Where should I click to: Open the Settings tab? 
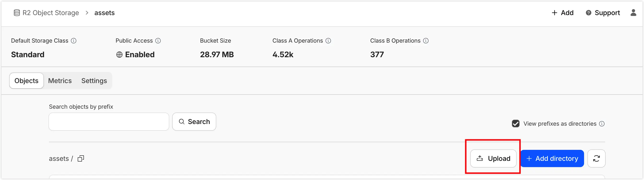point(94,81)
